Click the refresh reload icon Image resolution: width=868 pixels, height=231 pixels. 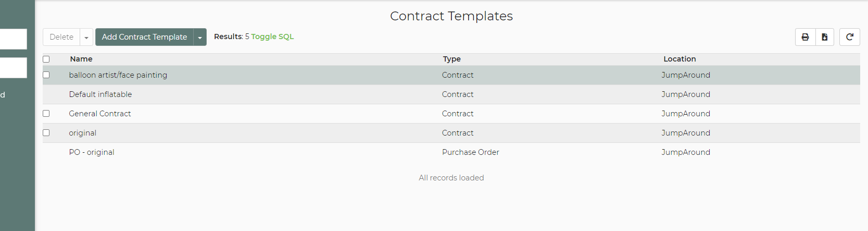(x=850, y=37)
